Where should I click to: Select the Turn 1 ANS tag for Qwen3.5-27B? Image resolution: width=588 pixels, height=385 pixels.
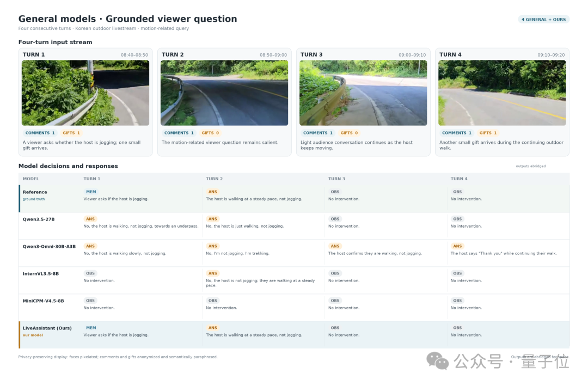click(90, 219)
